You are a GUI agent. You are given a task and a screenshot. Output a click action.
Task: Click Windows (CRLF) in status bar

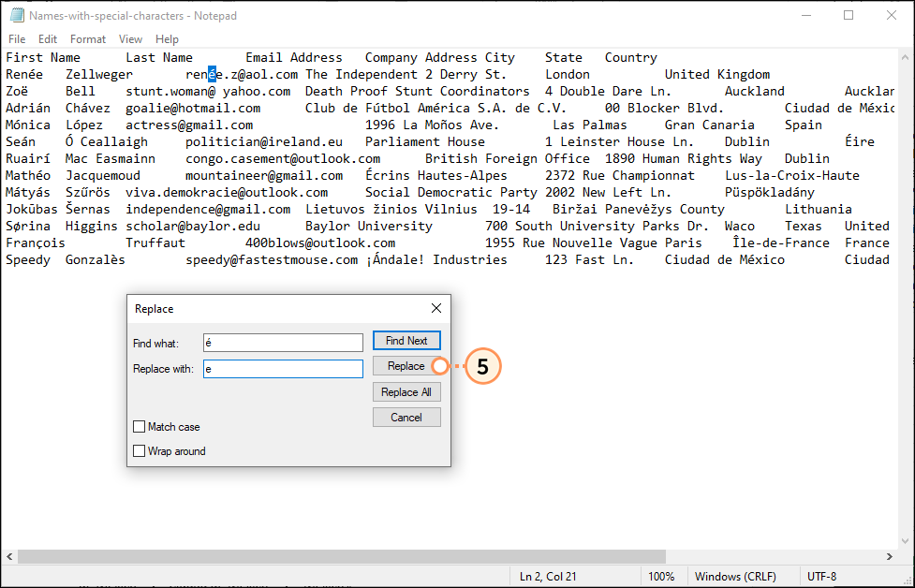(x=735, y=577)
